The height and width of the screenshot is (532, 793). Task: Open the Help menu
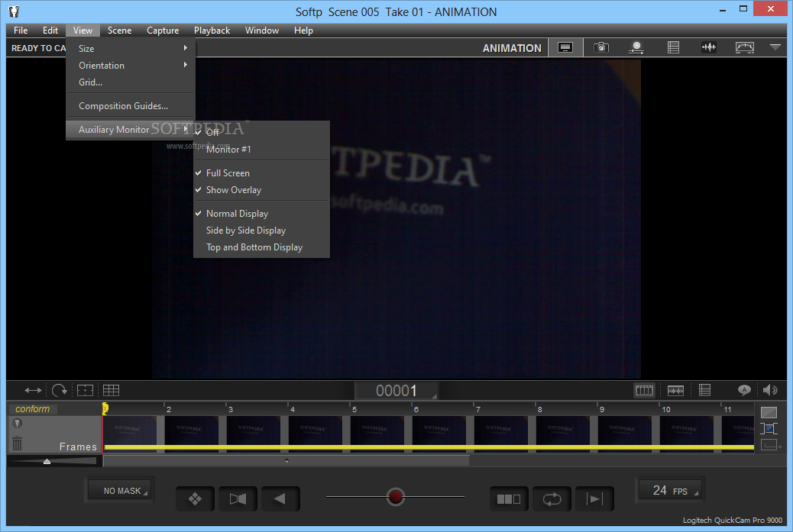303,31
